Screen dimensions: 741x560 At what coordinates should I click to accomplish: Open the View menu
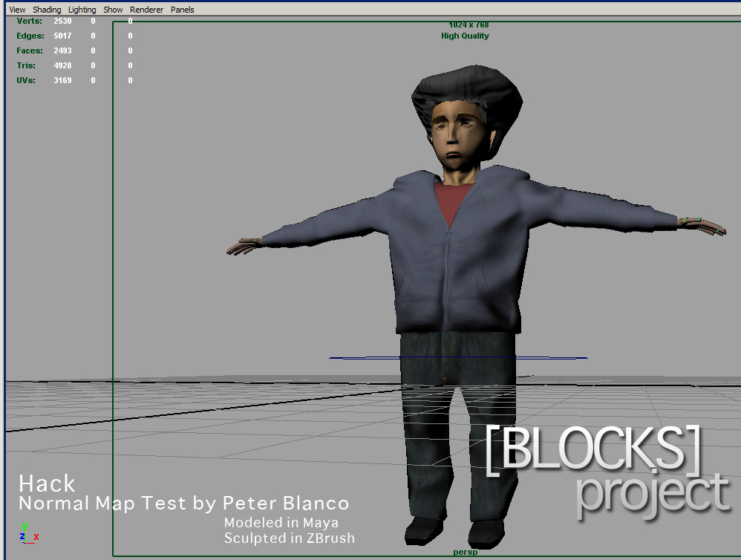tap(17, 10)
